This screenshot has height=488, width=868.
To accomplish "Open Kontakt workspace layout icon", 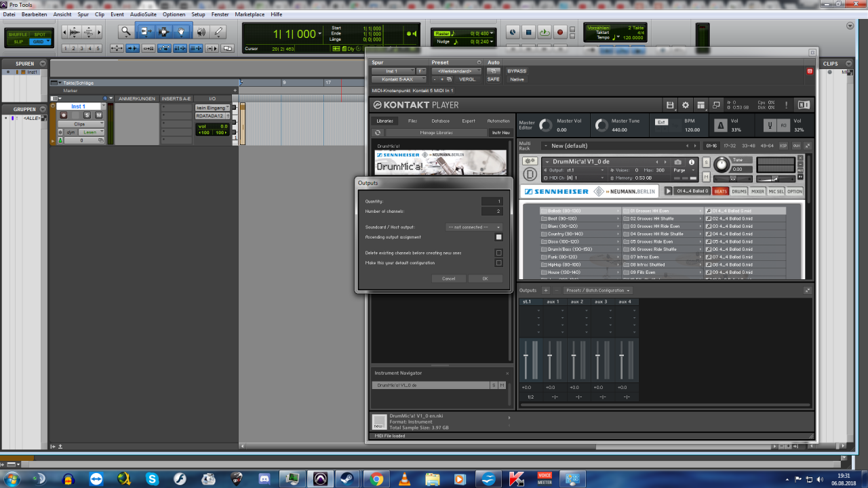I will click(701, 105).
